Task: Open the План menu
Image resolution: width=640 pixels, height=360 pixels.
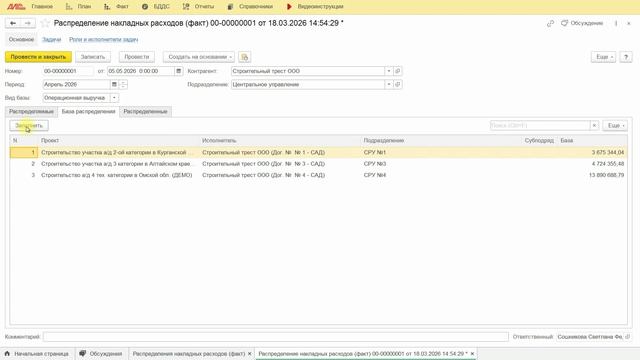Action: 79,7
